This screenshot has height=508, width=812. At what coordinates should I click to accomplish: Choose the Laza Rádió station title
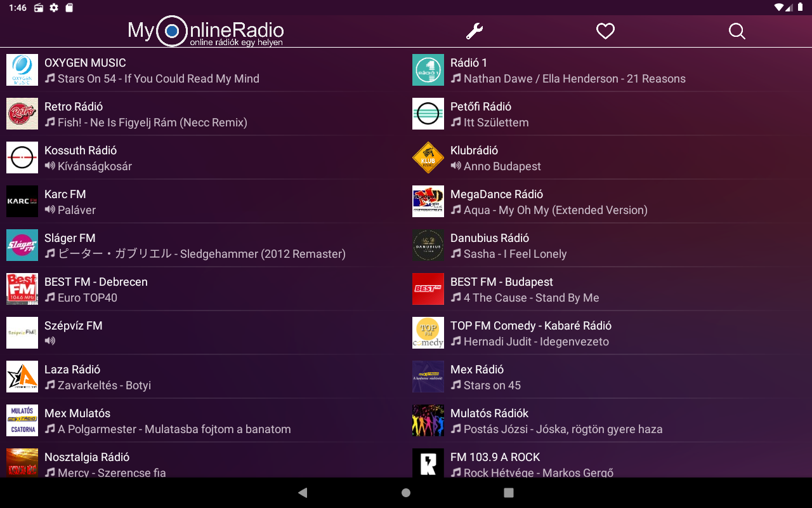(72, 370)
